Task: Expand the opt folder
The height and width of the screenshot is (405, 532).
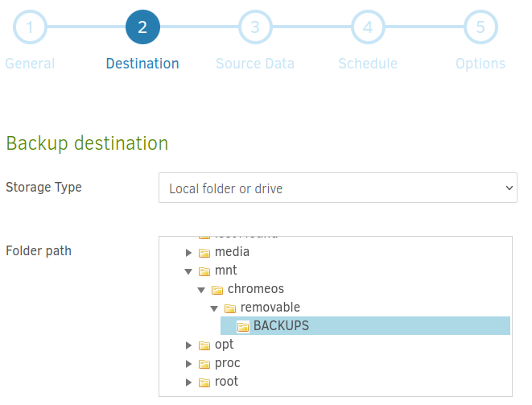Action: click(x=188, y=345)
